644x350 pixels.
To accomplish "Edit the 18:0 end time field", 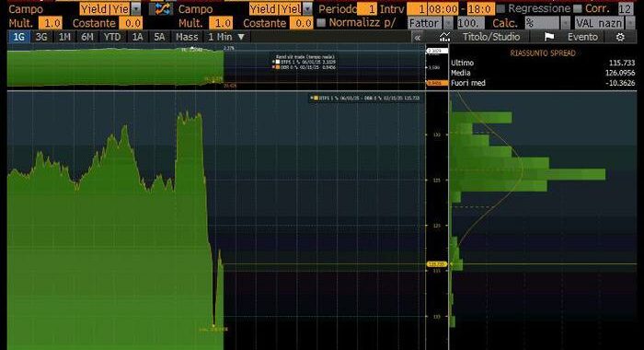I will point(480,9).
